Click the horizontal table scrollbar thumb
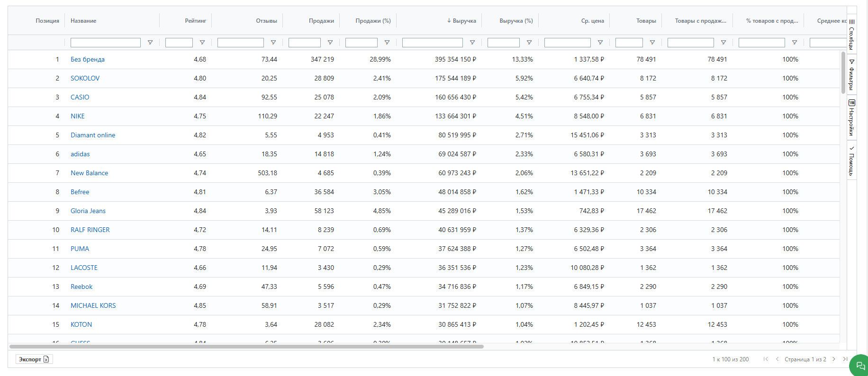 pos(246,347)
